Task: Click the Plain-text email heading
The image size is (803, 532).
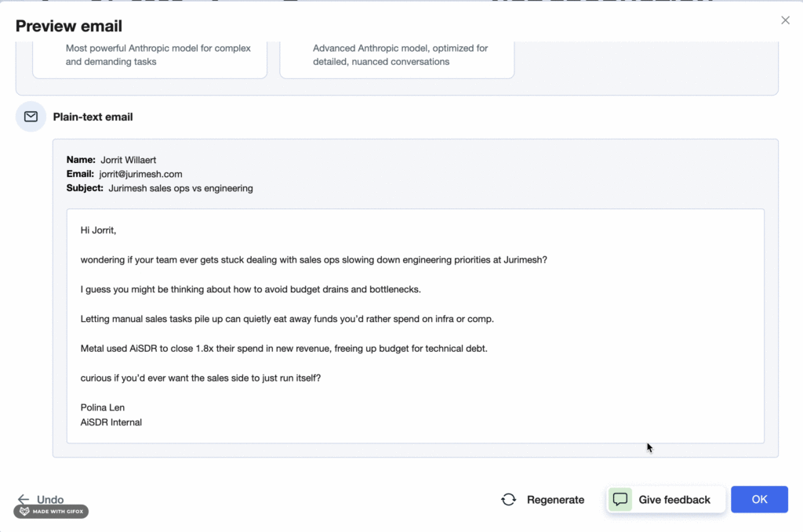Action: [x=93, y=117]
